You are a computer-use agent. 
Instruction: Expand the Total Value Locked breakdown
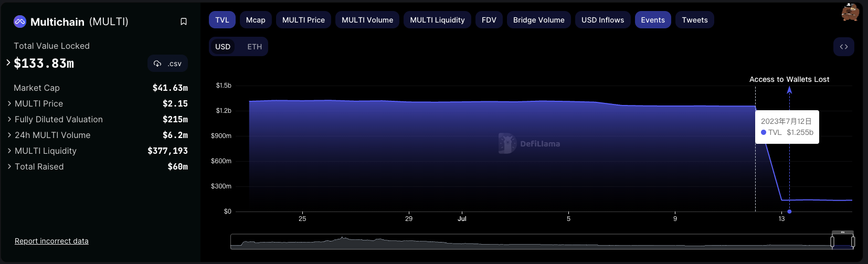(8, 62)
